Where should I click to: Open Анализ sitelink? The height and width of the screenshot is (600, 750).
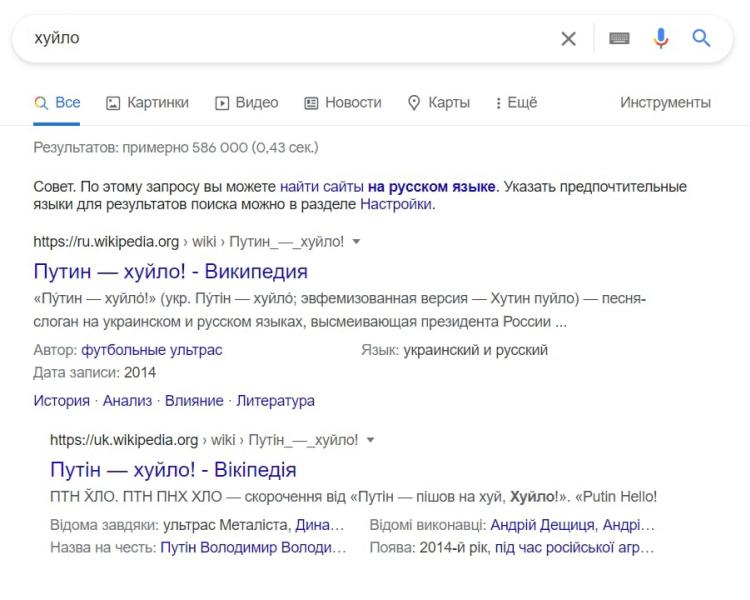click(x=127, y=400)
